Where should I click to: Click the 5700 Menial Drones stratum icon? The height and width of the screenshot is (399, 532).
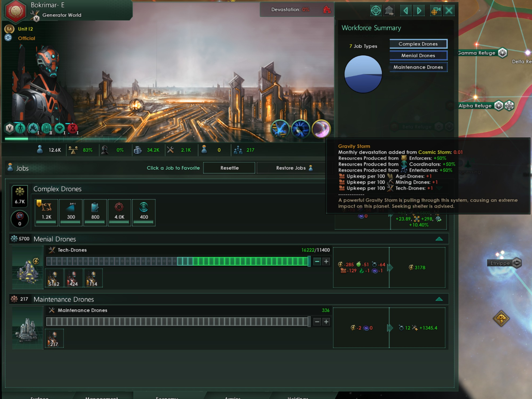14,239
